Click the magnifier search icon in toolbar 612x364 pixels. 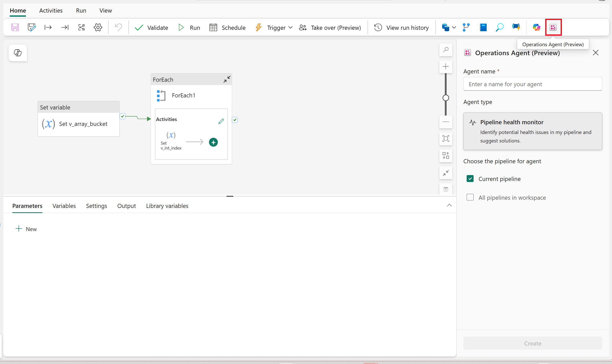(500, 27)
